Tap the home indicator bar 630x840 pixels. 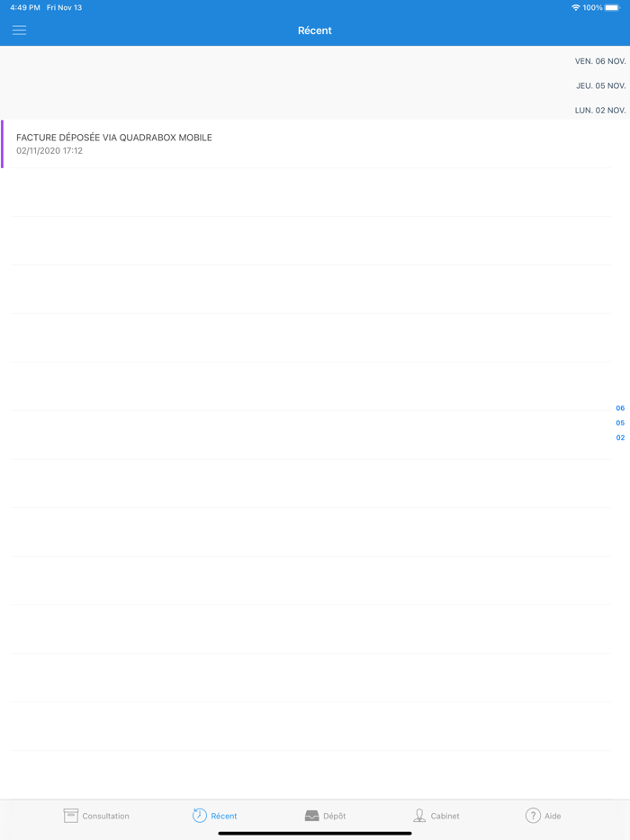tap(315, 834)
